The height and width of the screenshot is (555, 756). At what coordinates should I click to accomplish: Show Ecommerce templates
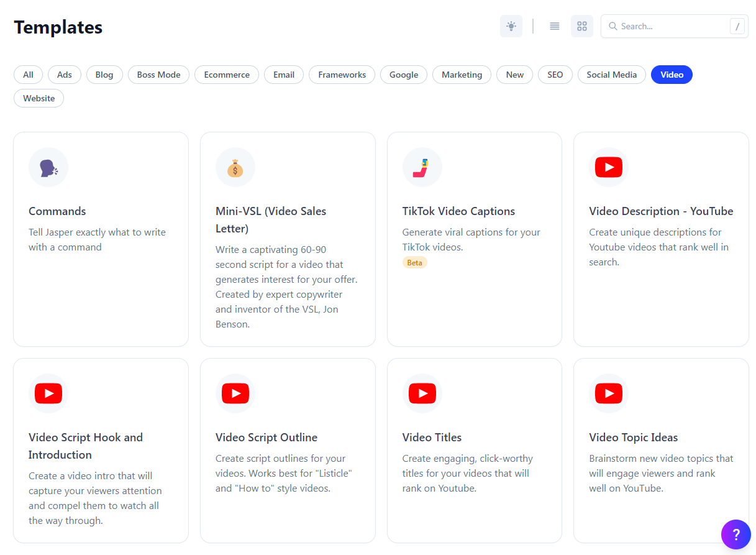click(x=227, y=75)
